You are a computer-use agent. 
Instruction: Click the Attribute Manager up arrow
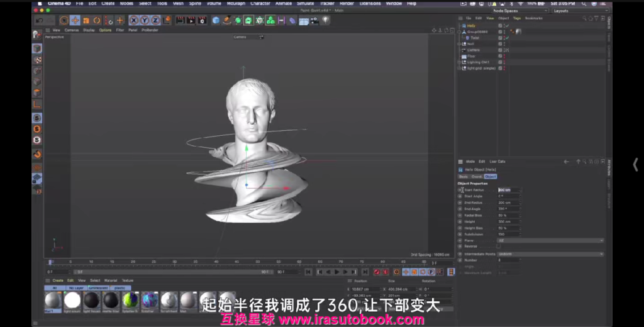pos(579,162)
